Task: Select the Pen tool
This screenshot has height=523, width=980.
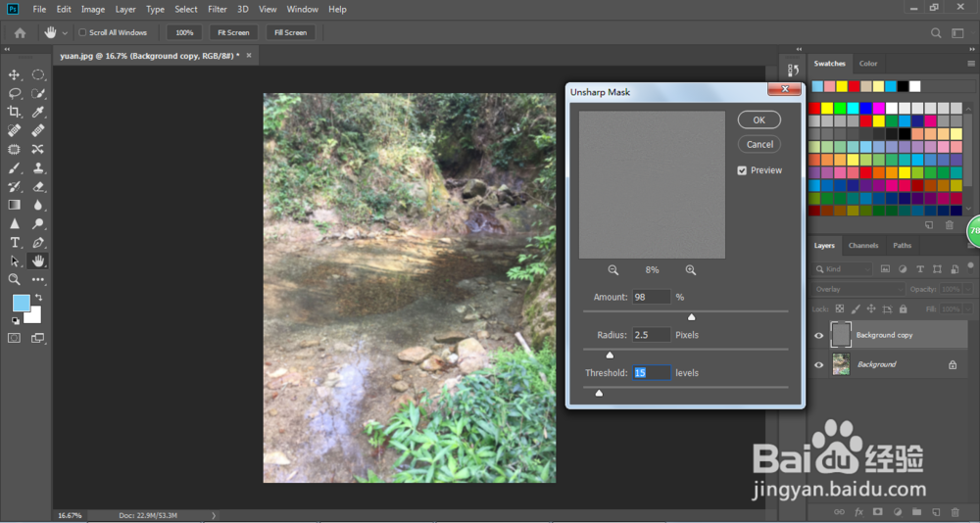Action: [38, 243]
